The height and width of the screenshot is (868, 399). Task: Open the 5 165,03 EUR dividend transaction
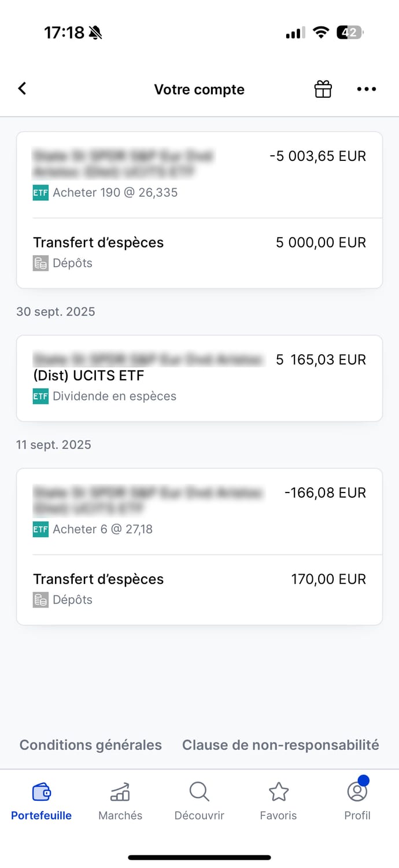(199, 378)
